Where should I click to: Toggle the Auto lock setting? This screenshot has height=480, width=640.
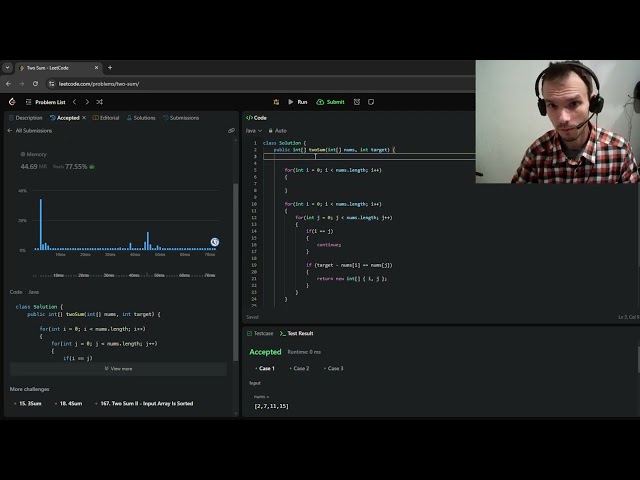[x=278, y=131]
